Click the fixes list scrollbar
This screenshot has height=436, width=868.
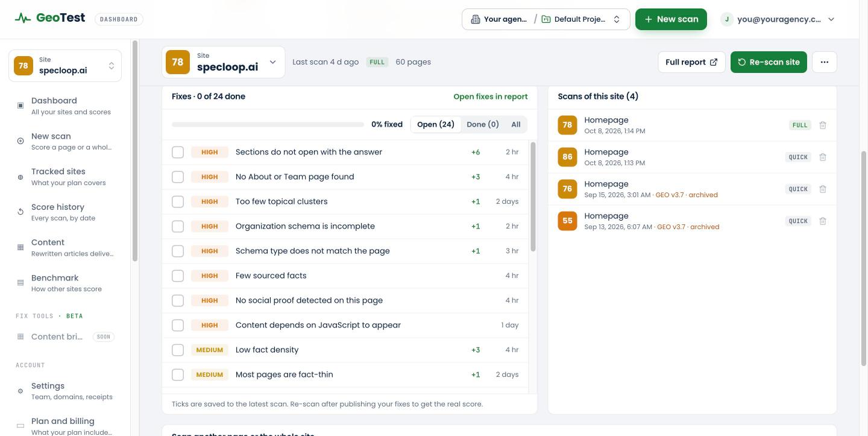(x=533, y=197)
